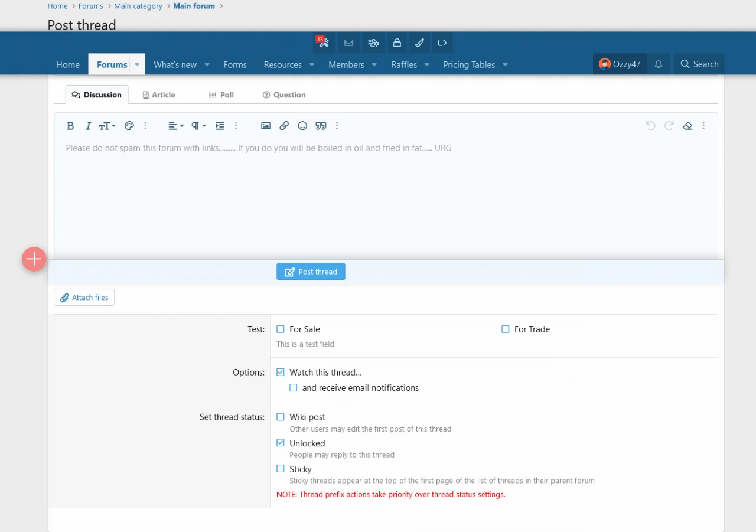Screen dimensions: 756x532
Task: Open the alerts bell icon
Action: [x=659, y=64]
